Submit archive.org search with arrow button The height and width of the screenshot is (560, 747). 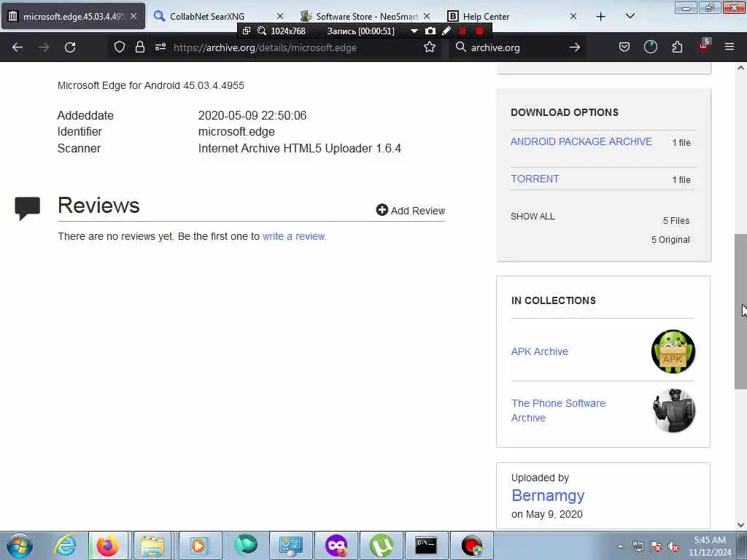(575, 47)
